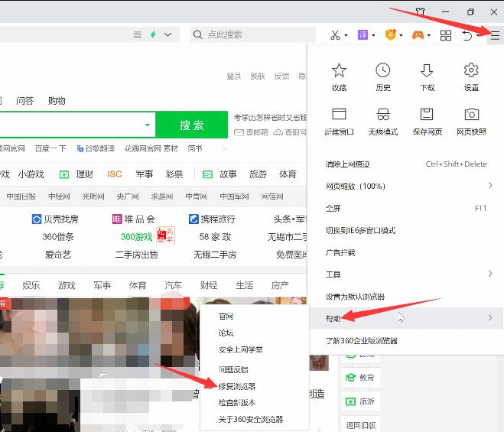Choose 论坛 in help submenu
This screenshot has height=432, width=504.
[226, 333]
